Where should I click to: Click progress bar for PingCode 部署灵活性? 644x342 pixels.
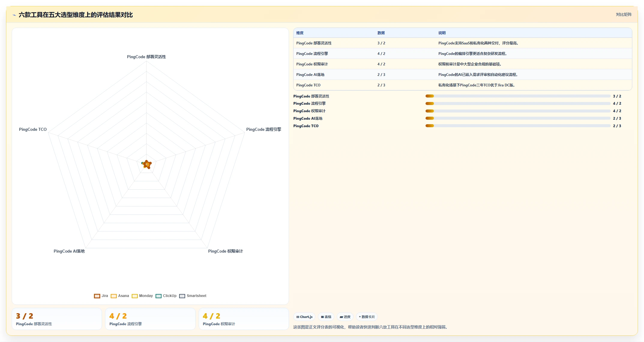(x=518, y=96)
